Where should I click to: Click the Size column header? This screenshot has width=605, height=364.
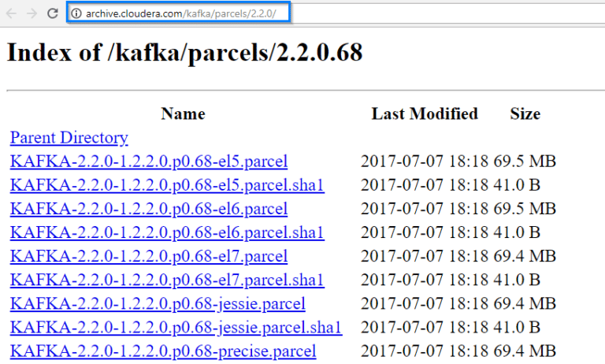point(525,113)
